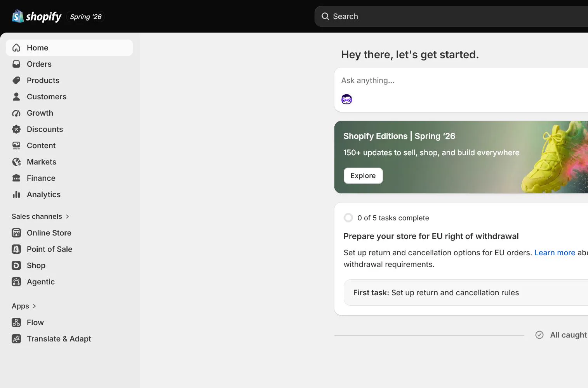The width and height of the screenshot is (588, 388).
Task: Open the Shop channel label
Action: pyautogui.click(x=36, y=265)
